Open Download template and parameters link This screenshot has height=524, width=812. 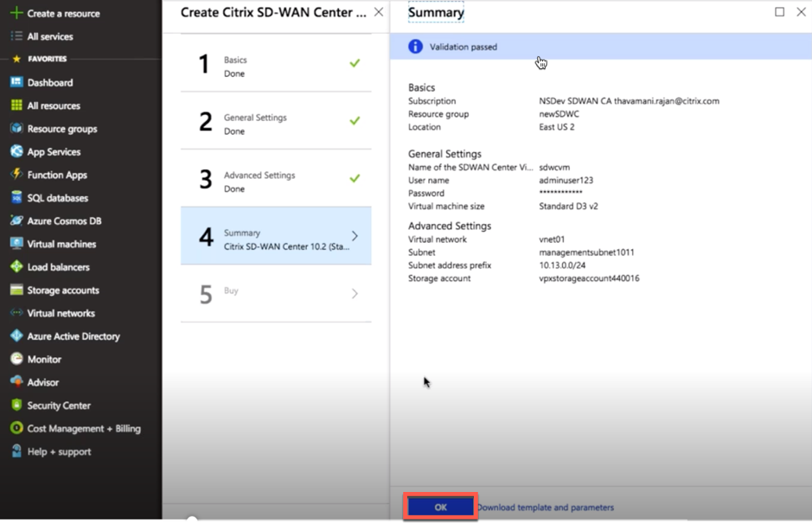coord(546,508)
